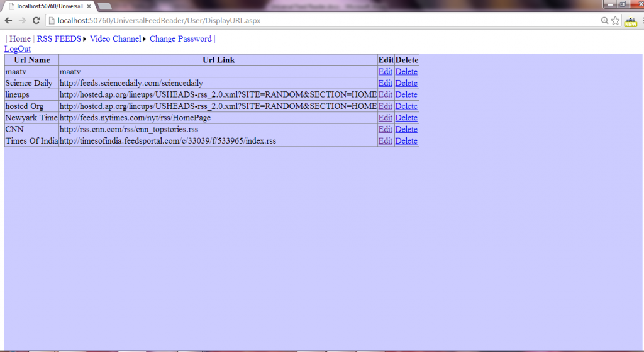Go back with the browser back arrow

point(8,21)
